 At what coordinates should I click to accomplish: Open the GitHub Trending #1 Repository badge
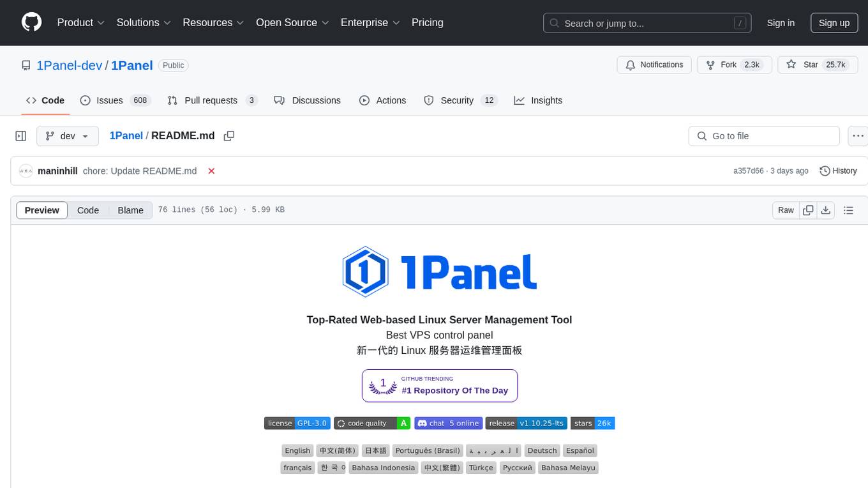tap(440, 386)
